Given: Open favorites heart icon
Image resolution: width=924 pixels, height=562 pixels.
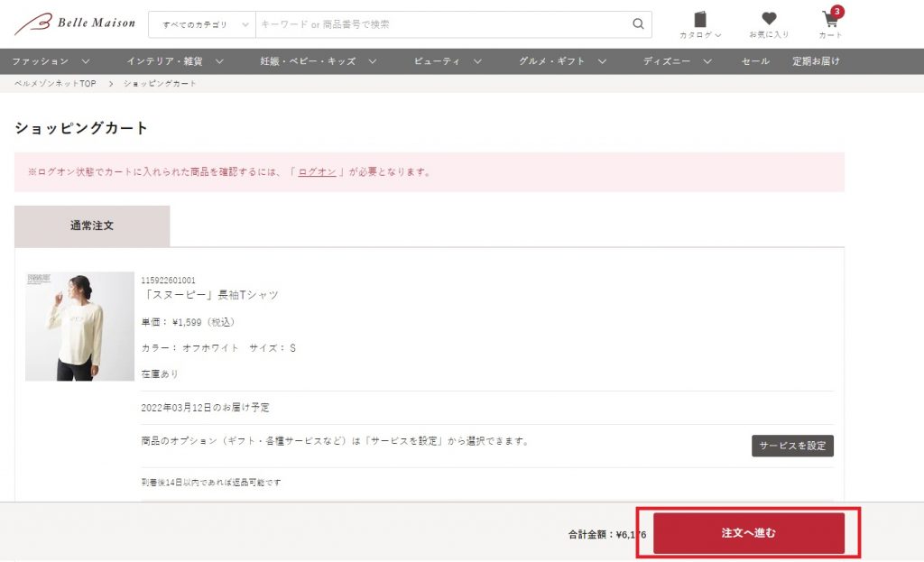Looking at the screenshot, I should point(769,20).
